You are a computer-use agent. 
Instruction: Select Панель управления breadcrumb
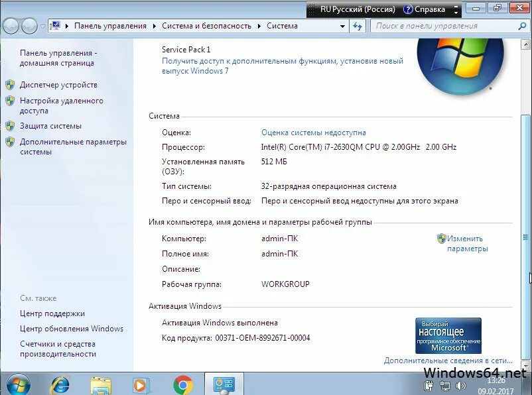[110, 26]
